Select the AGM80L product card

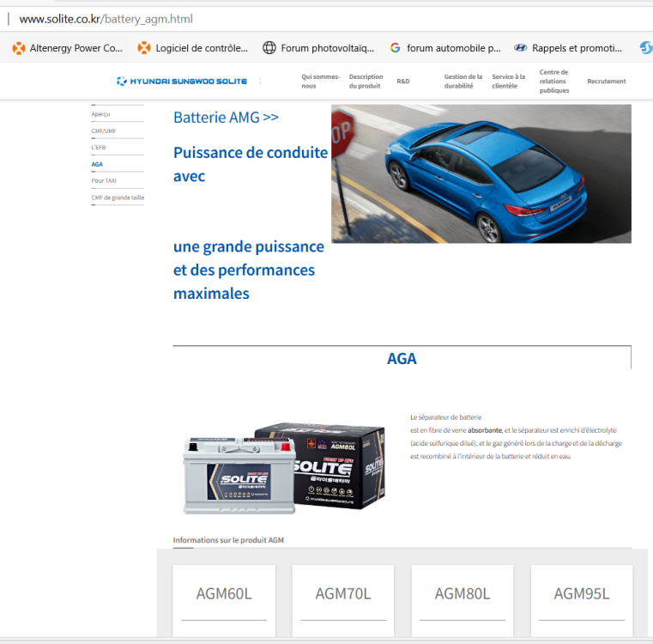(x=463, y=594)
